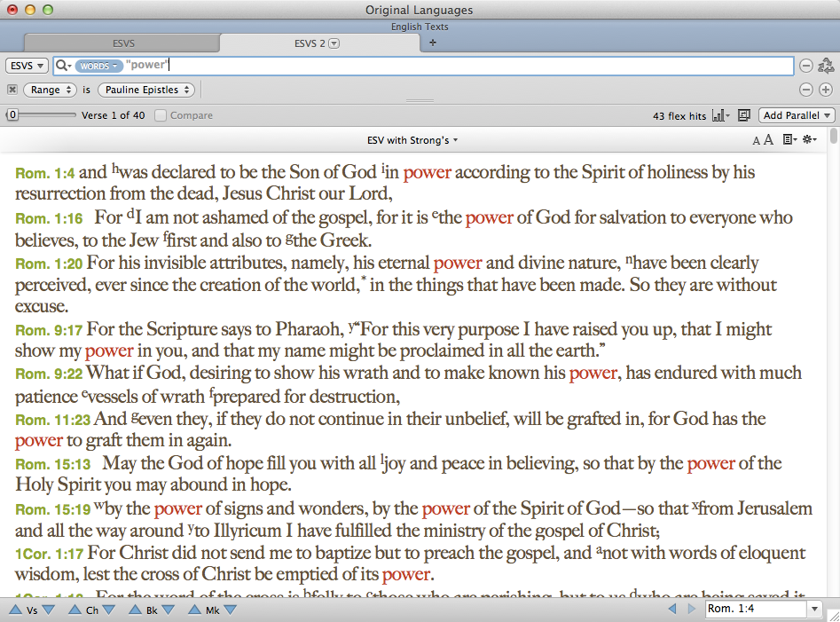Click the Rom. 1:4 verse reference box

pos(756,609)
